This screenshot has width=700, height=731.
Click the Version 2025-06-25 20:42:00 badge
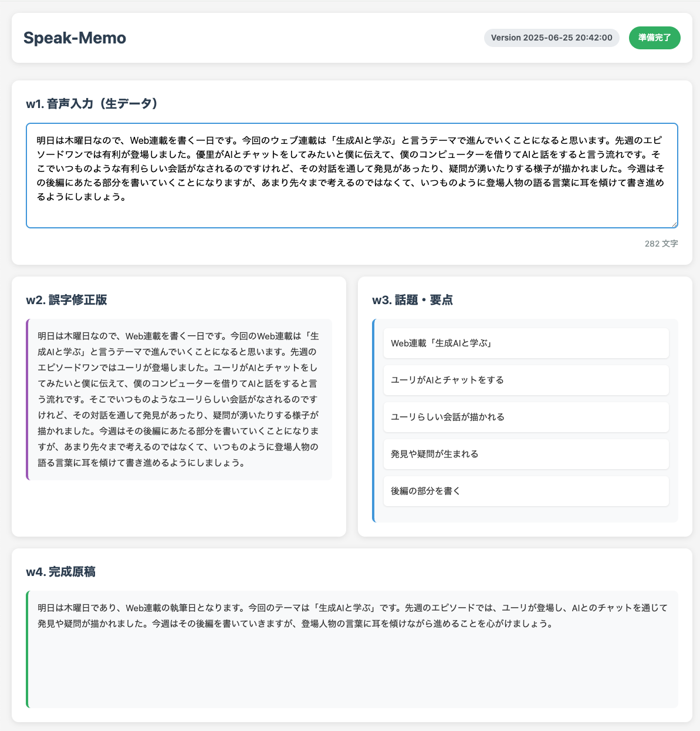552,38
